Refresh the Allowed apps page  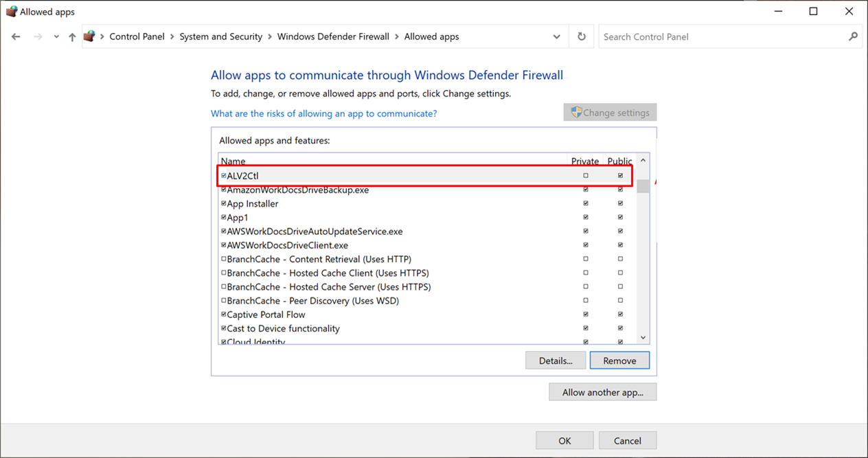pyautogui.click(x=582, y=37)
